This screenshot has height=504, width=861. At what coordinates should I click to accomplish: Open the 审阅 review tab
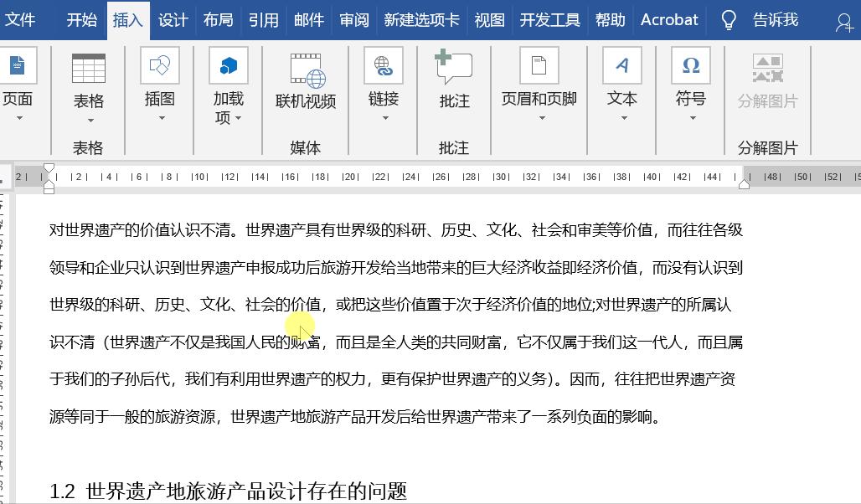[x=353, y=19]
